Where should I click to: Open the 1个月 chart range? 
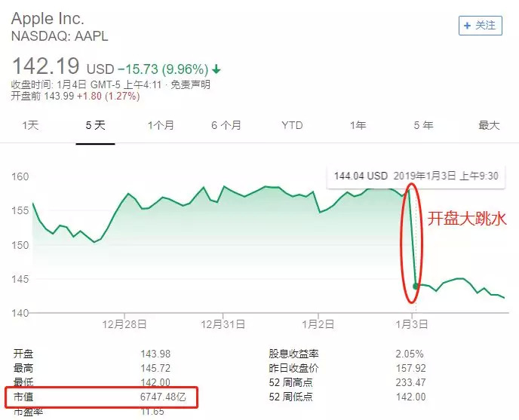pos(161,126)
